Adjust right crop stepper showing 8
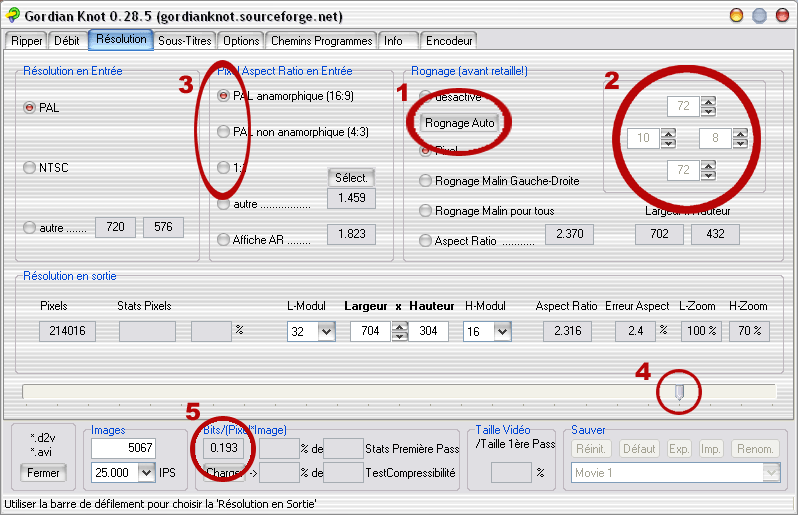 click(740, 138)
